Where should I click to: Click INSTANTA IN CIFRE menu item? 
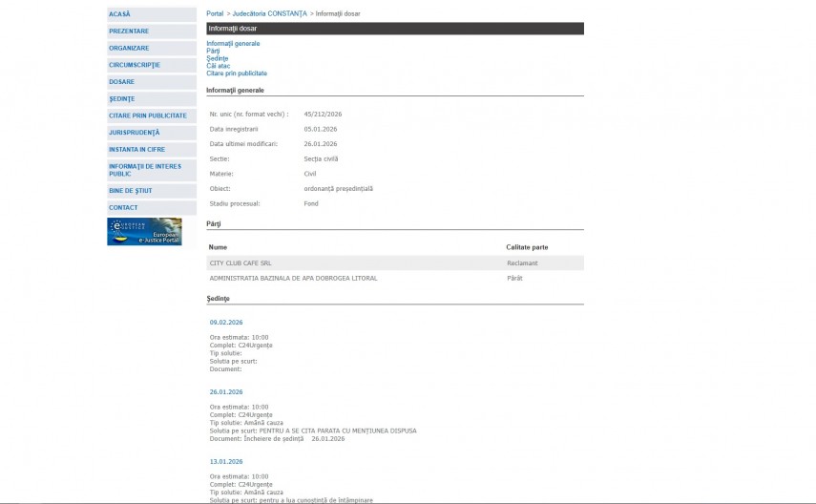(137, 150)
